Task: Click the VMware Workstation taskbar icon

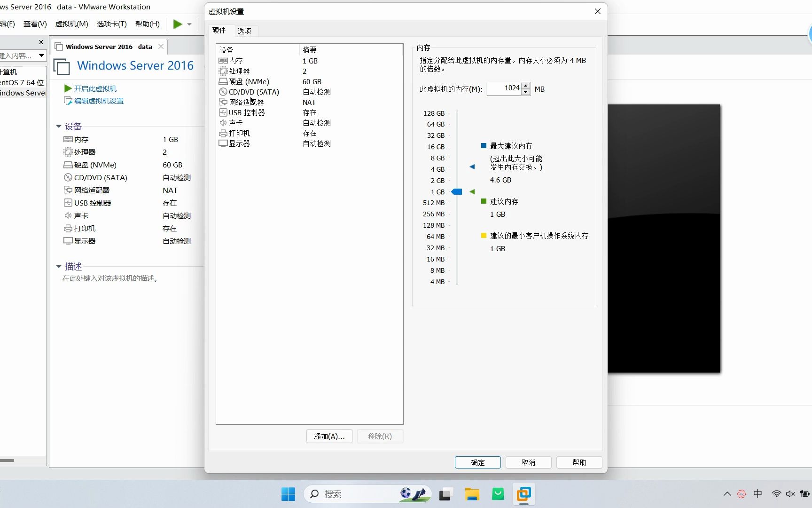Action: [524, 494]
